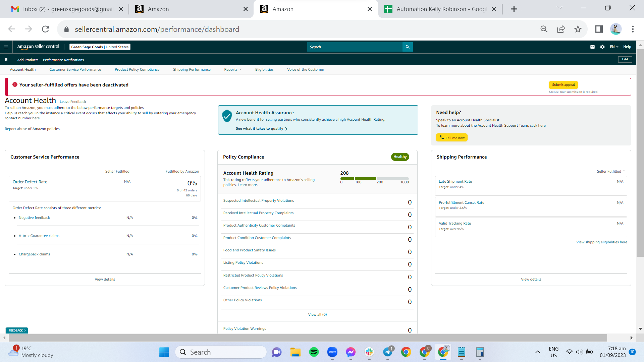This screenshot has width=644, height=362.
Task: Click the browser zoom magnifier icon
Action: (x=544, y=29)
